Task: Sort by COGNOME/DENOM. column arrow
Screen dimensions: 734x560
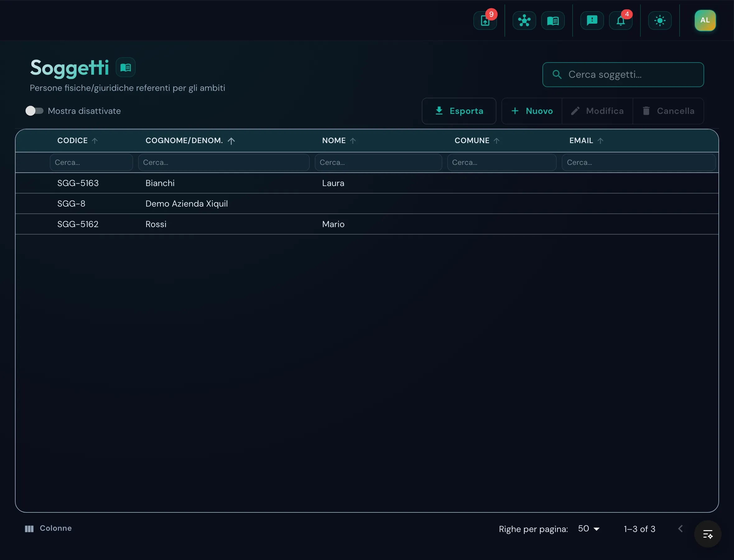Action: pos(231,141)
